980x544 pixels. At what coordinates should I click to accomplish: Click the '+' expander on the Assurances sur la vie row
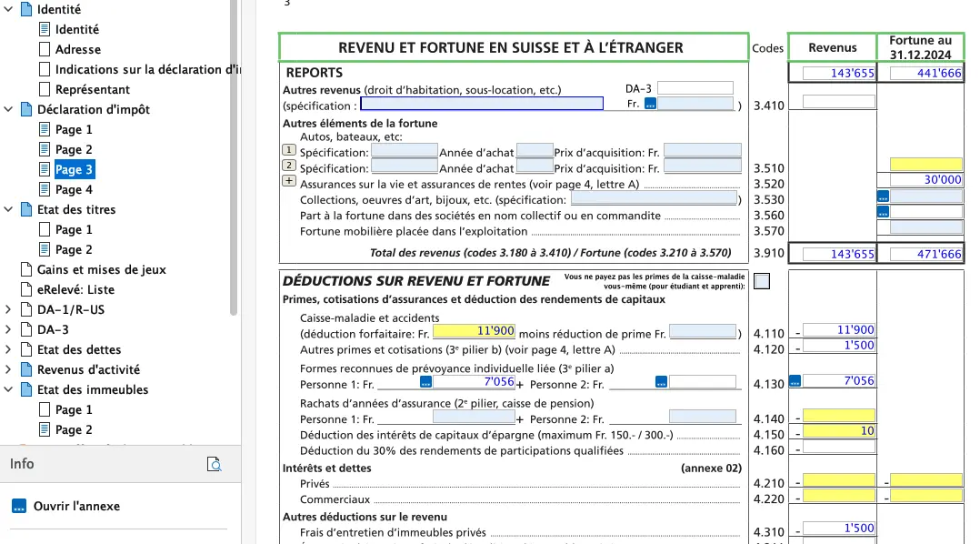pyautogui.click(x=287, y=181)
